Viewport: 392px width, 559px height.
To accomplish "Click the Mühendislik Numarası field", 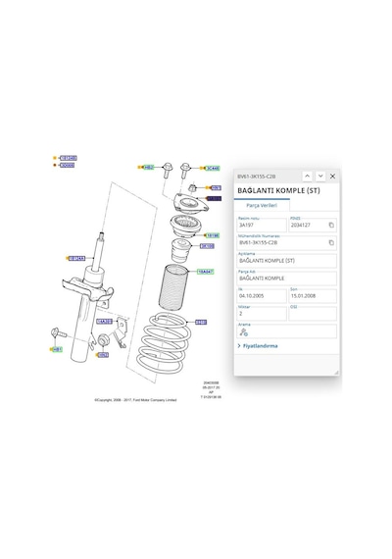I will click(x=287, y=242).
